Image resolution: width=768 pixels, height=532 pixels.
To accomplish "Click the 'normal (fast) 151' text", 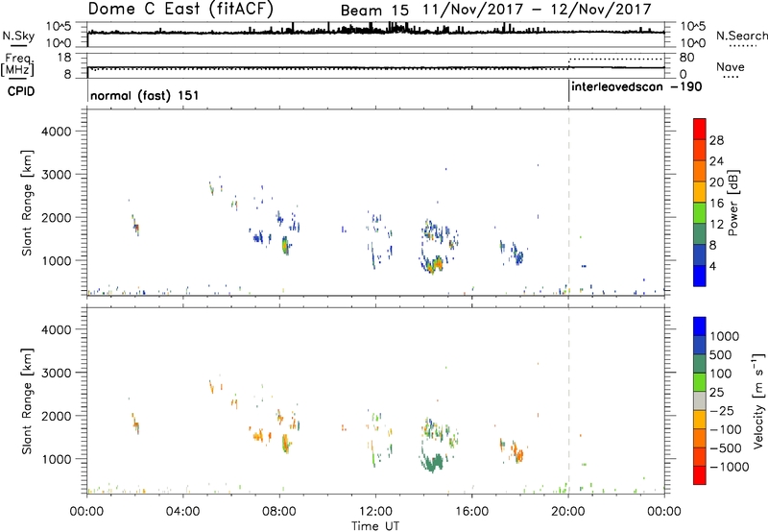I will click(145, 95).
